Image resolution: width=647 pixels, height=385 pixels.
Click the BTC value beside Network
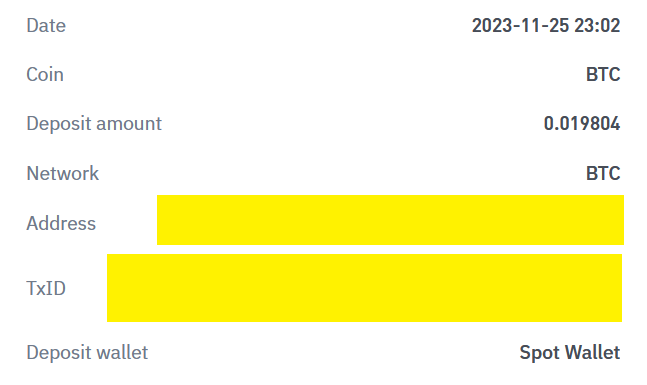click(603, 173)
